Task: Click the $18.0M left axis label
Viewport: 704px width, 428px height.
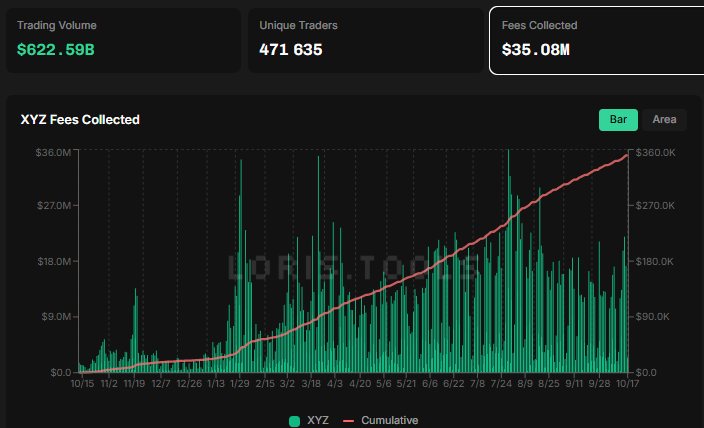Action: 54,261
